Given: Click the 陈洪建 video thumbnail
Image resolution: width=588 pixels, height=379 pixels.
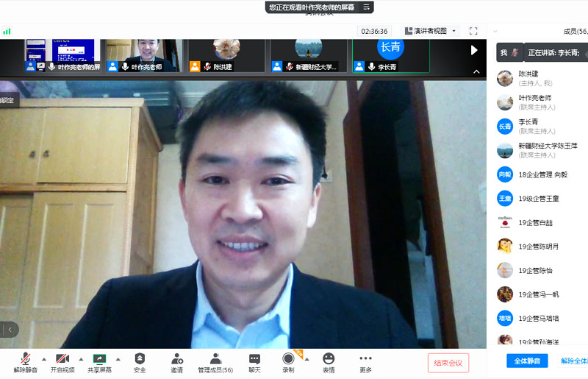Looking at the screenshot, I should click(226, 55).
